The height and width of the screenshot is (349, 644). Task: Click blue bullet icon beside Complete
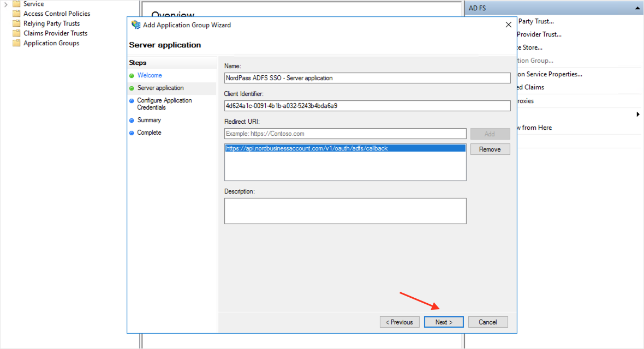[132, 133]
